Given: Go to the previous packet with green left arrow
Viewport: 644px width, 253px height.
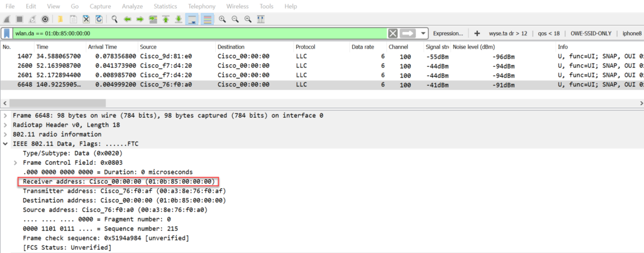Looking at the screenshot, I should [x=127, y=20].
